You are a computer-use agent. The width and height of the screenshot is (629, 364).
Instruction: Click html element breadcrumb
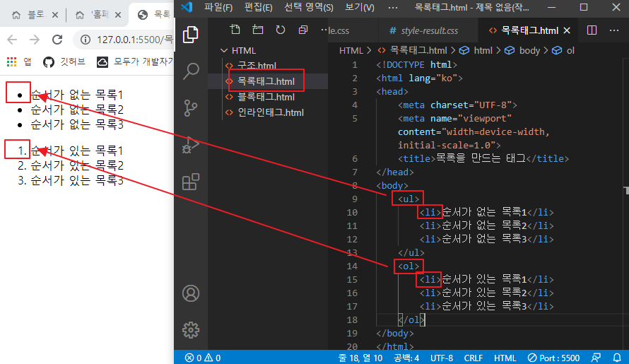(476, 51)
